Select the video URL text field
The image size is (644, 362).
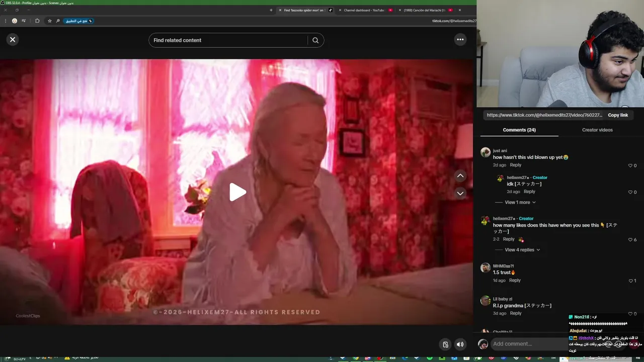point(544,115)
